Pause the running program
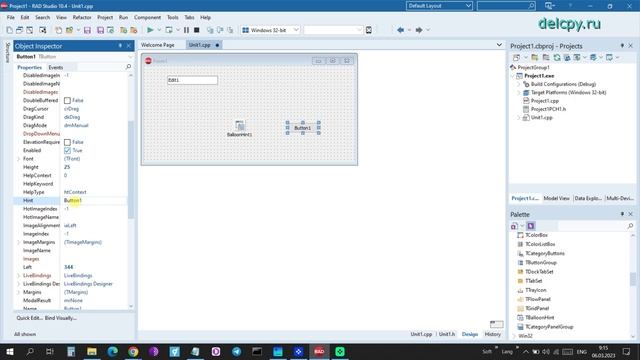This screenshot has width=640, height=360. click(x=186, y=30)
